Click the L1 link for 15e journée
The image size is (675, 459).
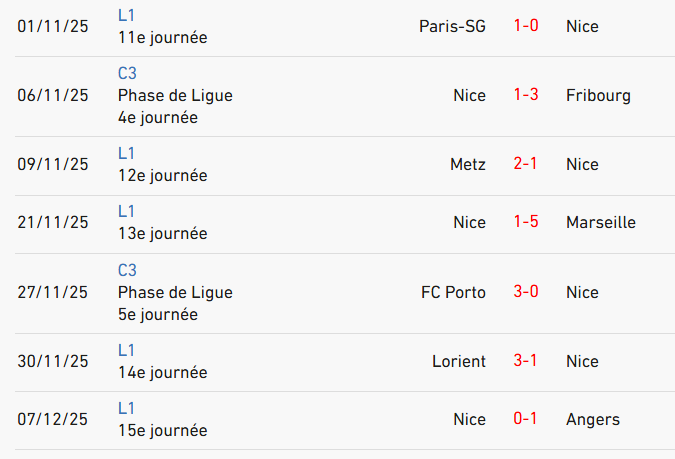(x=126, y=408)
